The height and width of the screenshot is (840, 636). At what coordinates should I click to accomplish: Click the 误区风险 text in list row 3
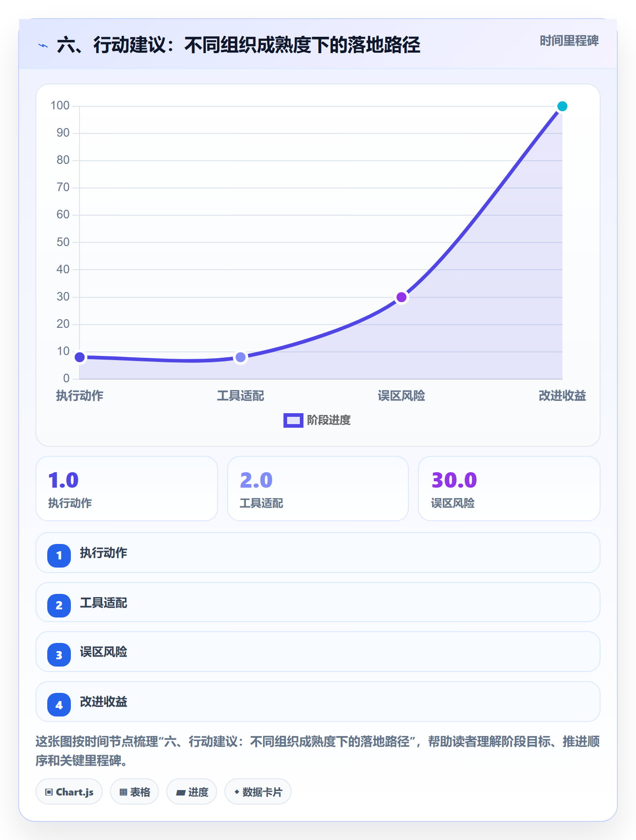104,652
